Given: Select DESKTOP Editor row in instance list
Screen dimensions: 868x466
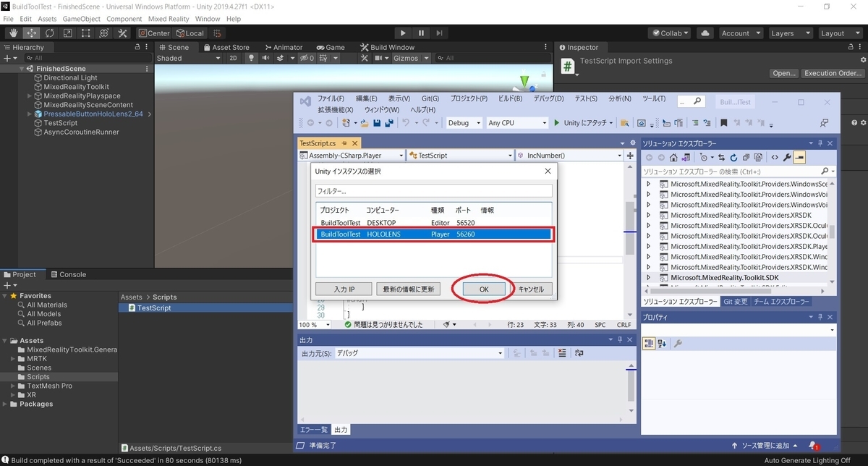Looking at the screenshot, I should [x=435, y=223].
